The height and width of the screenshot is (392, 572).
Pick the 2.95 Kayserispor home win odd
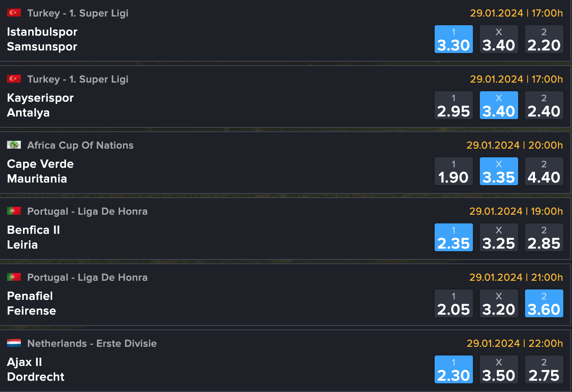453,105
